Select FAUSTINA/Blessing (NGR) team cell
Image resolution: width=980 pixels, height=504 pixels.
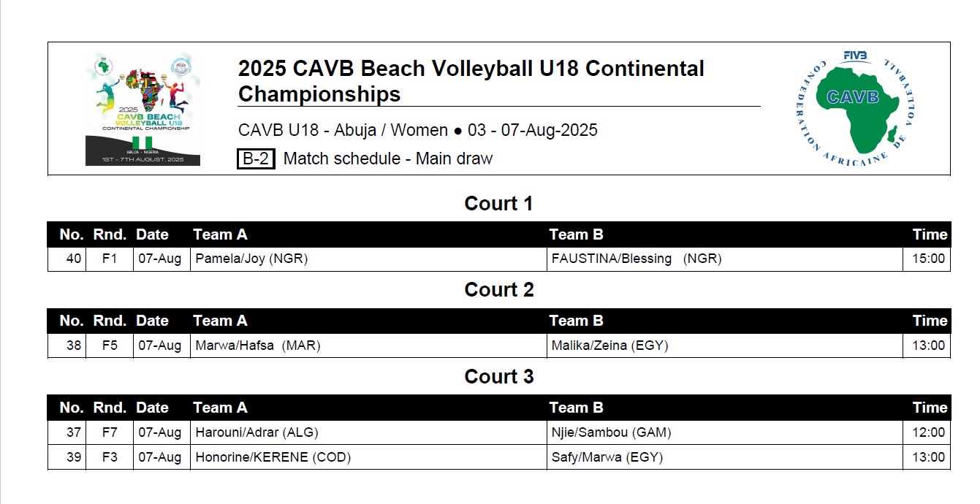723,259
